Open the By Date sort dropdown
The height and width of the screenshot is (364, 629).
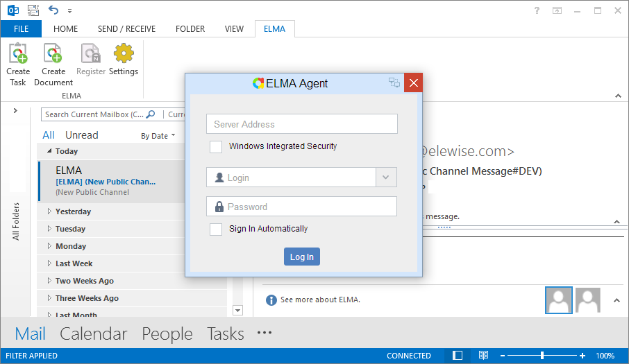[x=158, y=136]
